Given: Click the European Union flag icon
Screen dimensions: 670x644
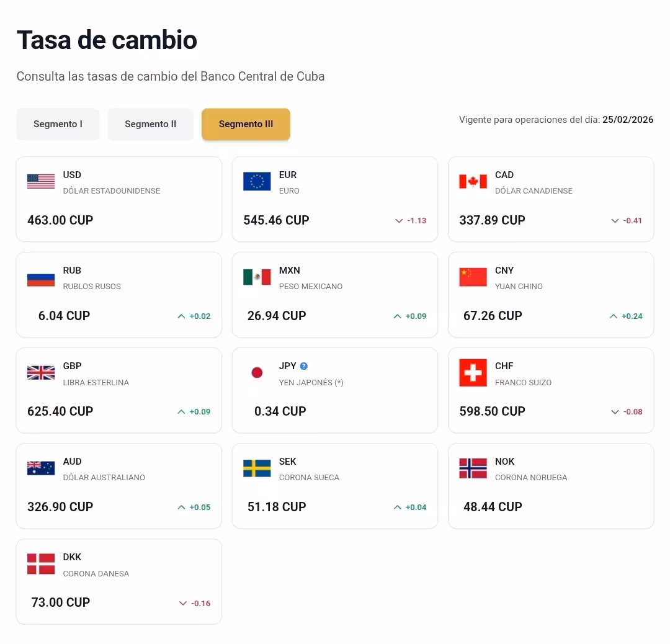Looking at the screenshot, I should (x=257, y=181).
